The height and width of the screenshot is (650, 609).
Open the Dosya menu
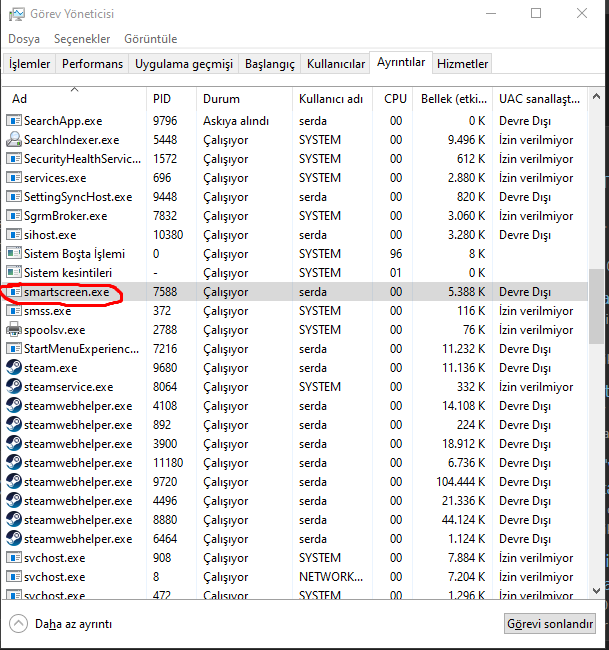coord(24,39)
